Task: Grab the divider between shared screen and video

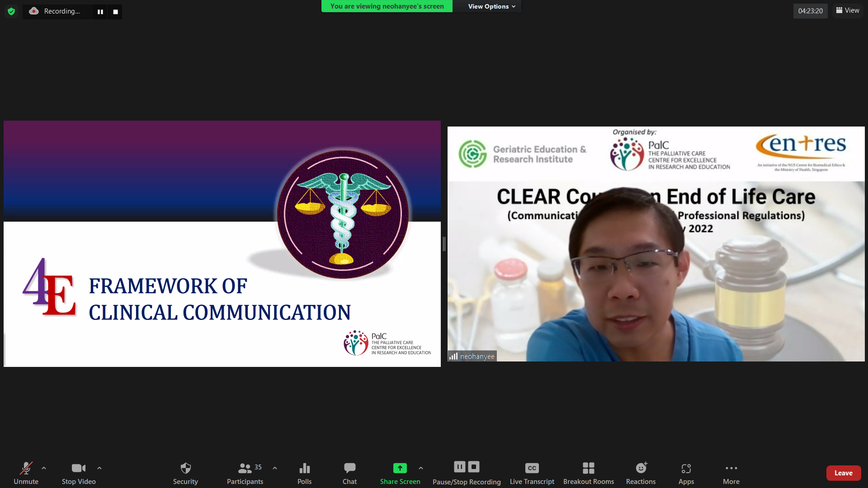Action: (x=444, y=244)
